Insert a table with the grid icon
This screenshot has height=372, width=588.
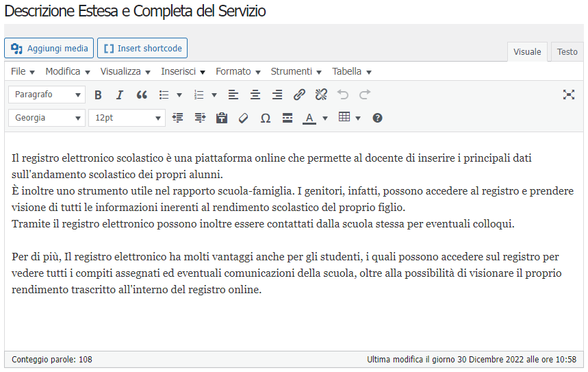[344, 117]
